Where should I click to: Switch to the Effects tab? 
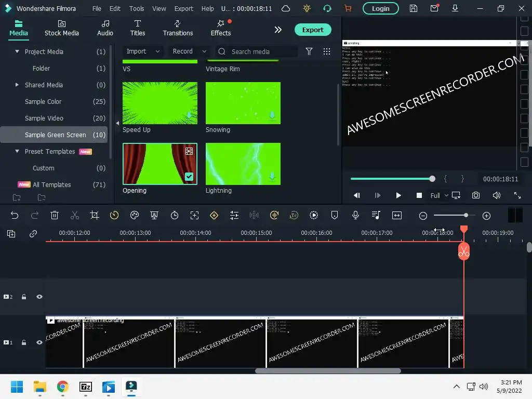click(x=221, y=28)
